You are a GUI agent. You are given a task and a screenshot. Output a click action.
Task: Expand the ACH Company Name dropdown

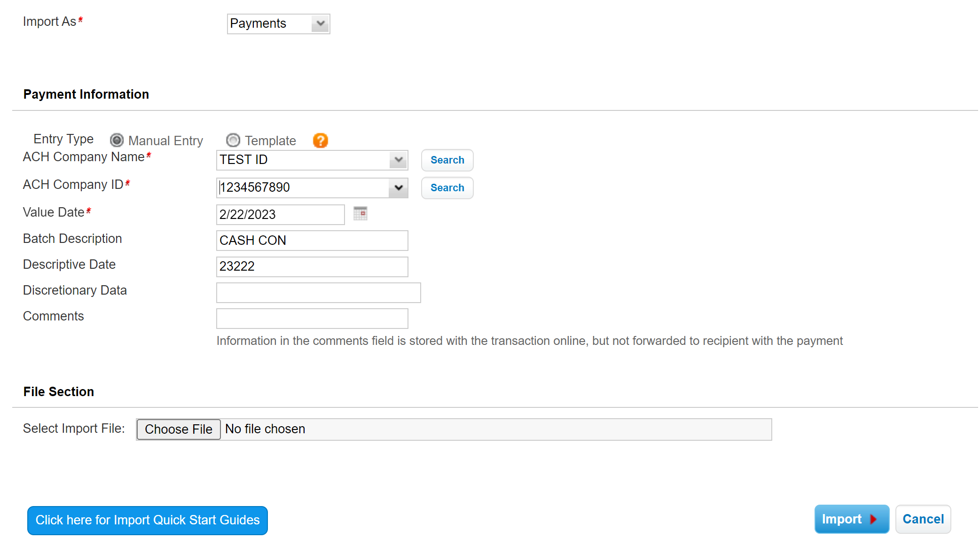398,160
